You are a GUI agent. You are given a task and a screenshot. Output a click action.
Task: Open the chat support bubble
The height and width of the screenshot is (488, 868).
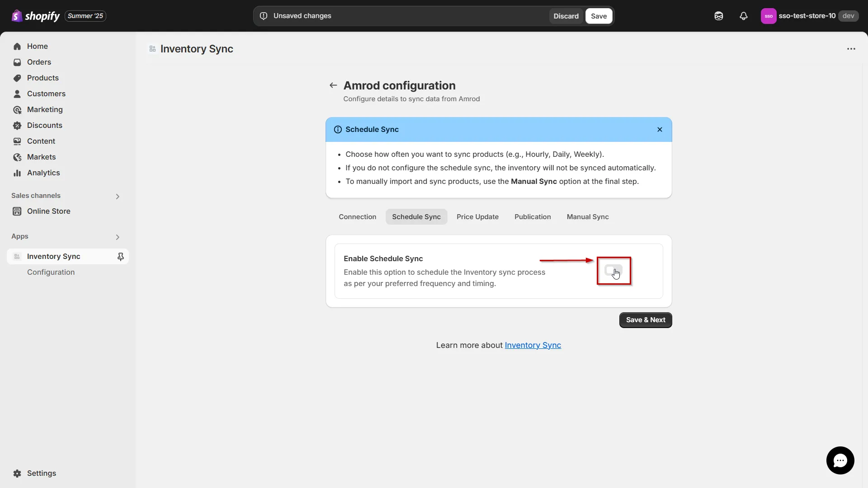840,460
